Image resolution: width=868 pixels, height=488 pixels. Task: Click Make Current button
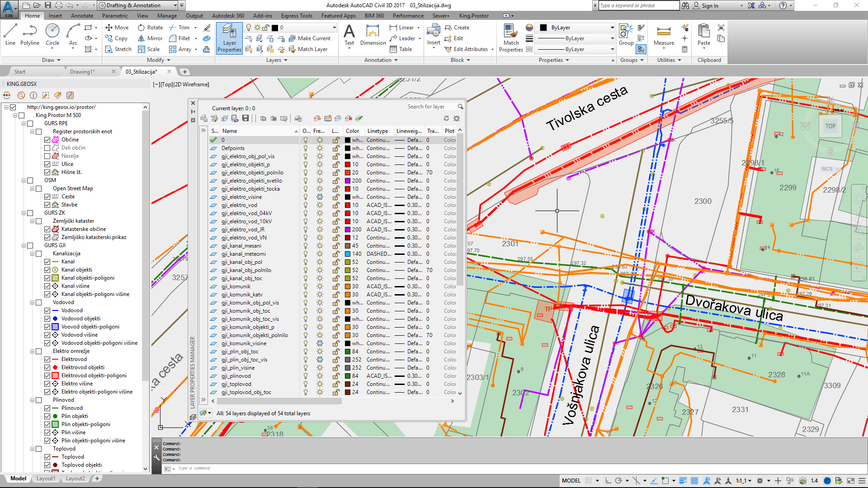tap(310, 38)
